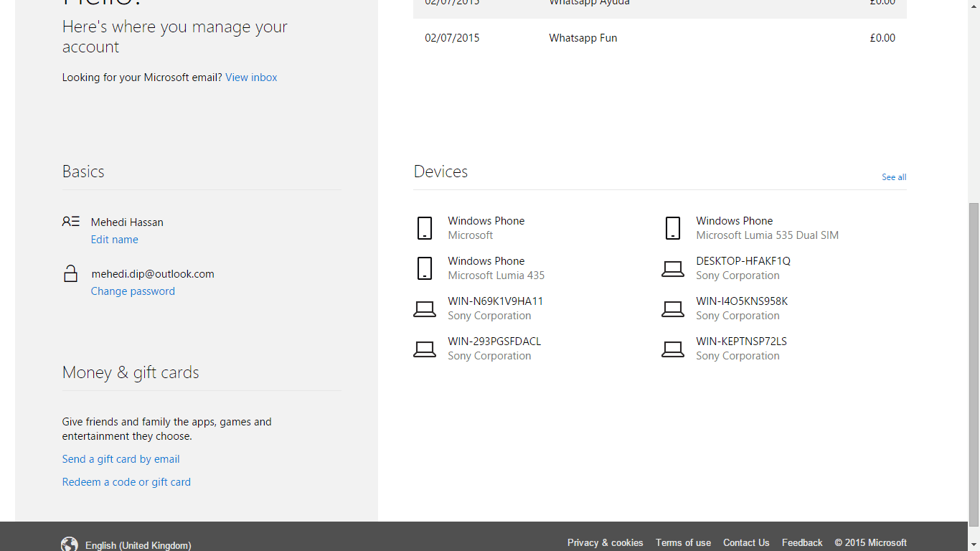Open Send a gift card by email
This screenshot has height=551, width=980.
point(121,459)
